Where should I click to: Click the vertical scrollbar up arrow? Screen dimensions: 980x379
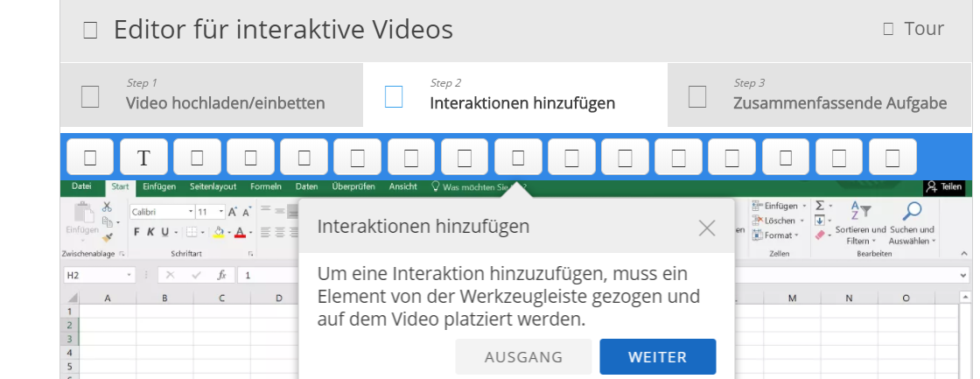pos(965,297)
